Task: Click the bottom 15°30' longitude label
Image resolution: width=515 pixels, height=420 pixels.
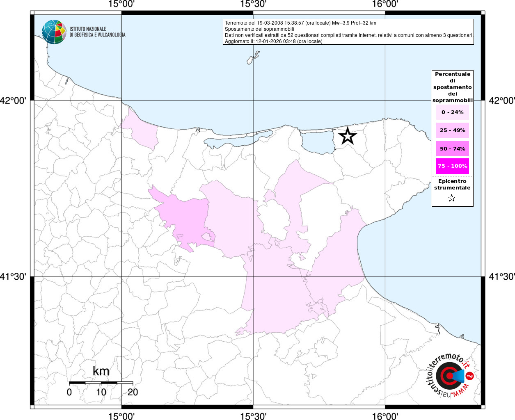Action: (x=253, y=416)
